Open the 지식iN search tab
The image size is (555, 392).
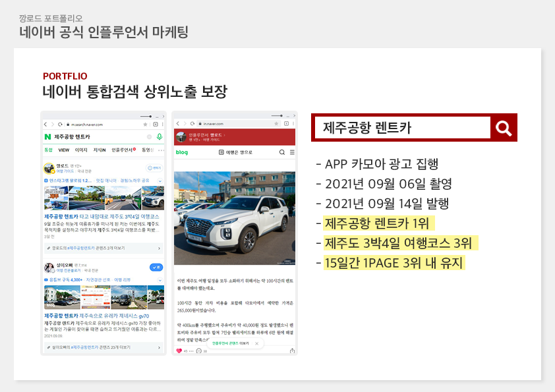(100, 150)
